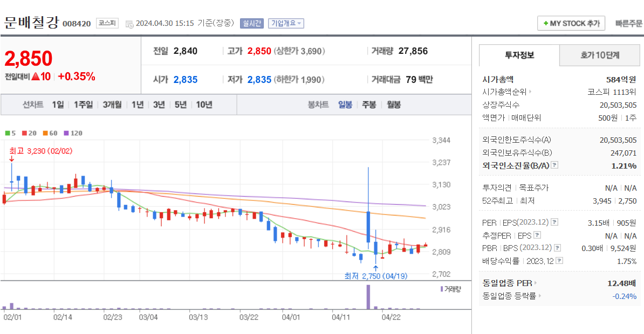Click the red 20-day moving average swatch
644x334 pixels.
click(24, 134)
